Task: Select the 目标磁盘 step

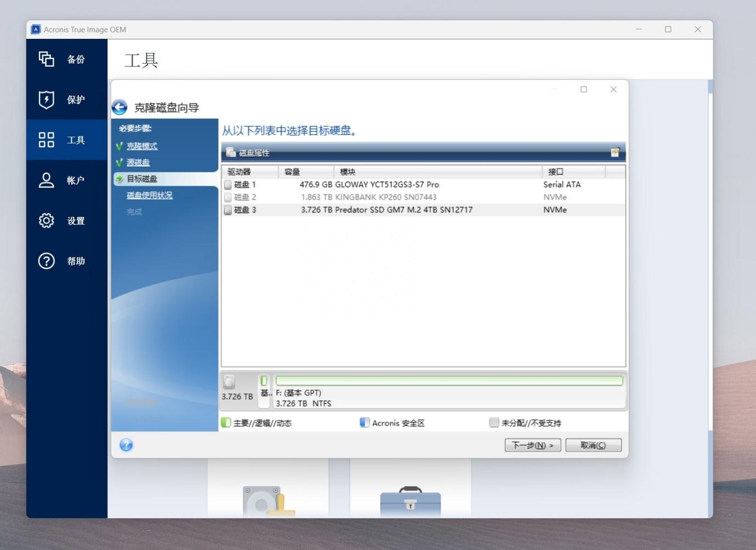Action: (x=142, y=179)
